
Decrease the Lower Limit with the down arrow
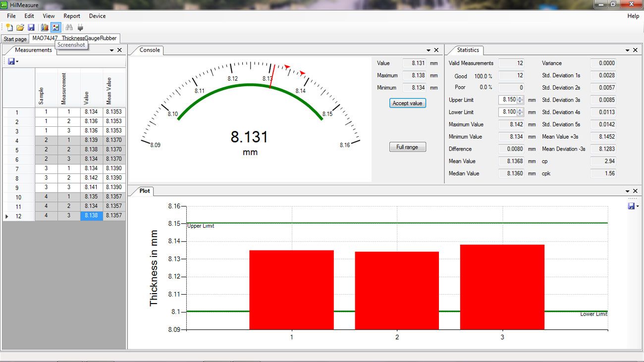[520, 114]
